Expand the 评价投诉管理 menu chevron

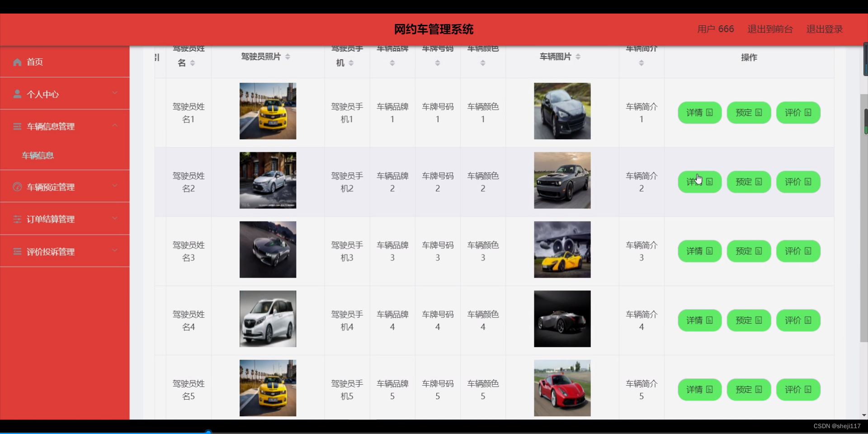(x=115, y=250)
